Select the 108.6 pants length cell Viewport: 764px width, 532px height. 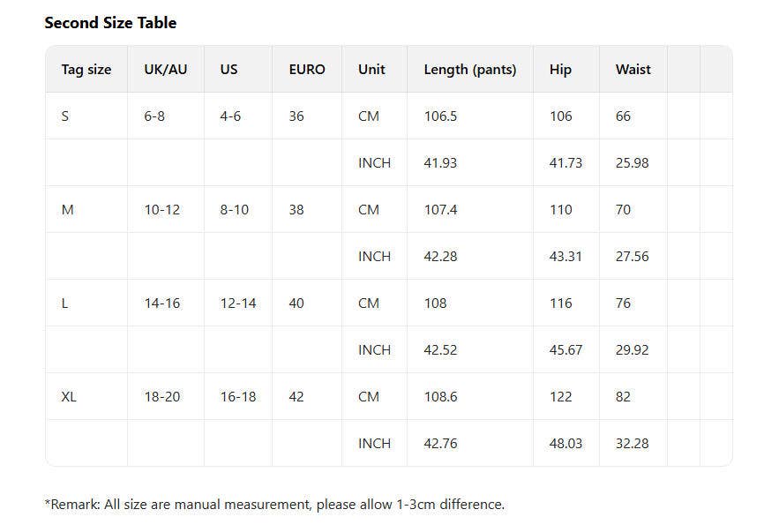pyautogui.click(x=440, y=397)
